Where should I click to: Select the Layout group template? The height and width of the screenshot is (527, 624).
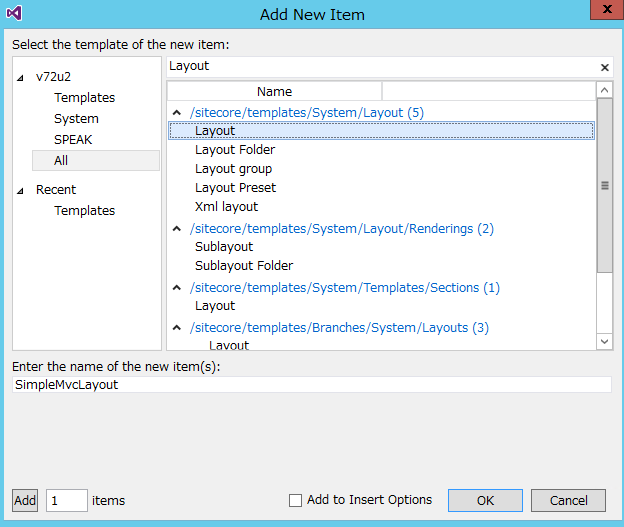pos(233,169)
